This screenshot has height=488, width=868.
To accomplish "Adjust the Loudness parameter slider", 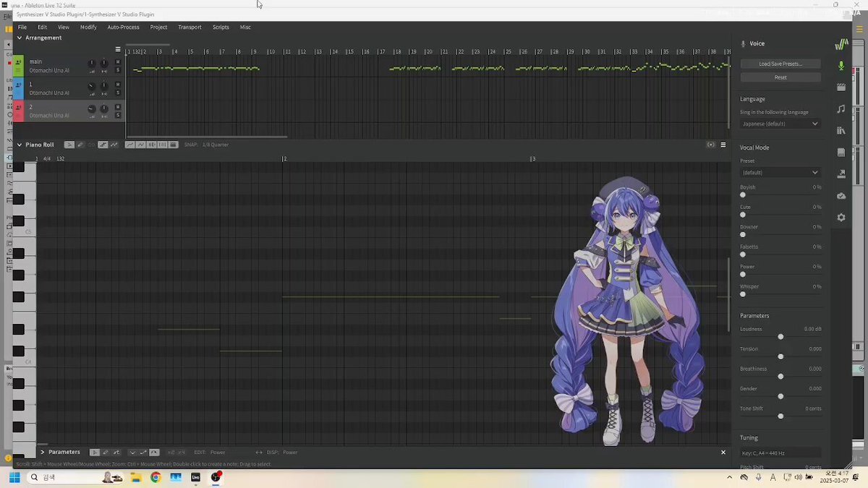I will coord(780,337).
